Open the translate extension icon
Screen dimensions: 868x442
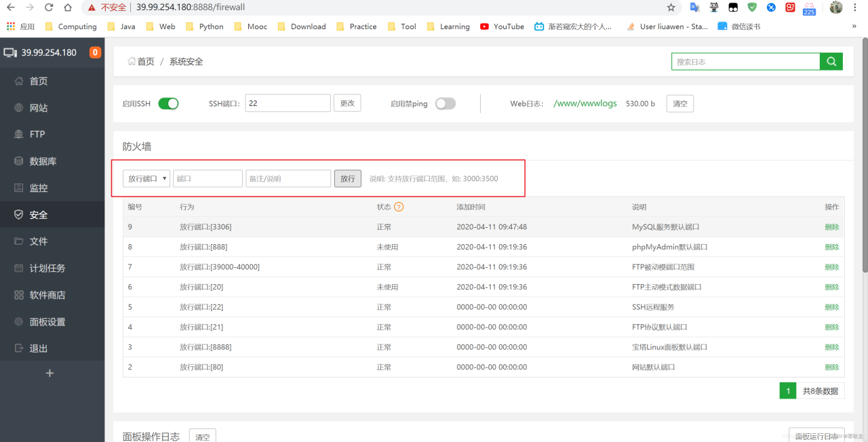[x=694, y=7]
